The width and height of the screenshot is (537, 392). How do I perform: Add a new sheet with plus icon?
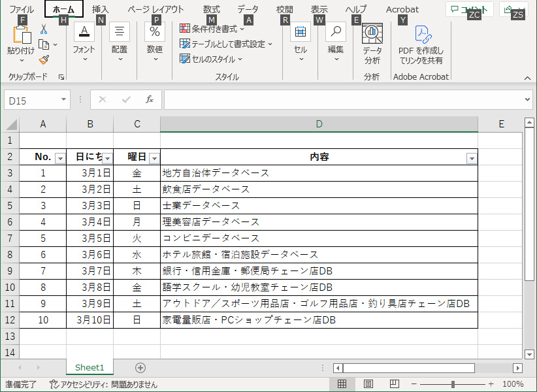[x=140, y=368]
